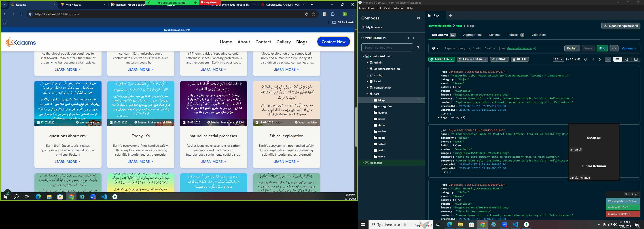This screenshot has width=644, height=229.
Task: Click the Chrome vertical scrollbar thumb
Action: [x=355, y=127]
